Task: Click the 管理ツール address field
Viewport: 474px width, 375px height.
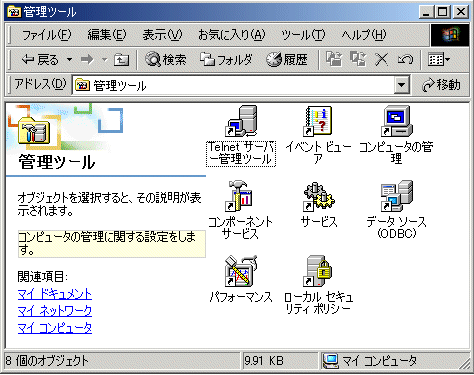Action: [233, 86]
